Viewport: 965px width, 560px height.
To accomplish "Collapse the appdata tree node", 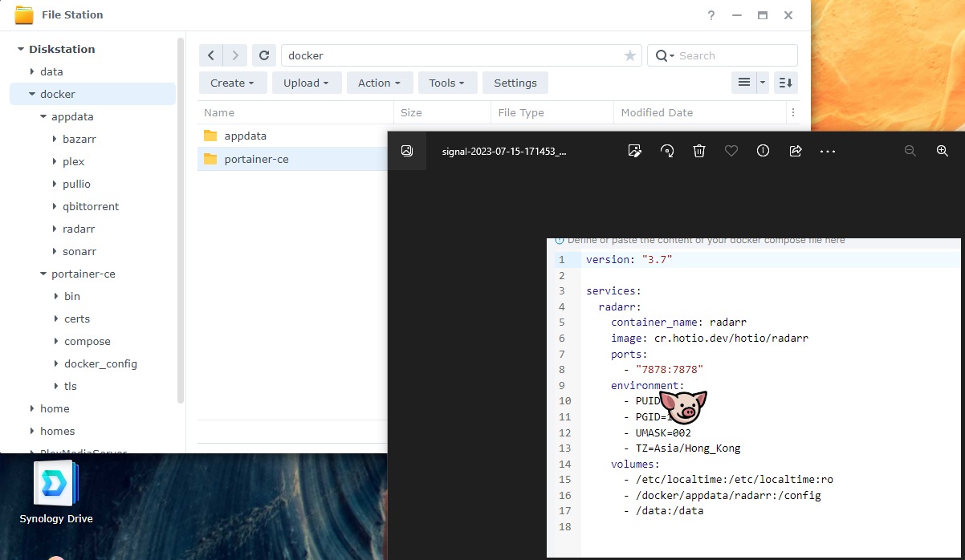I will coord(43,116).
